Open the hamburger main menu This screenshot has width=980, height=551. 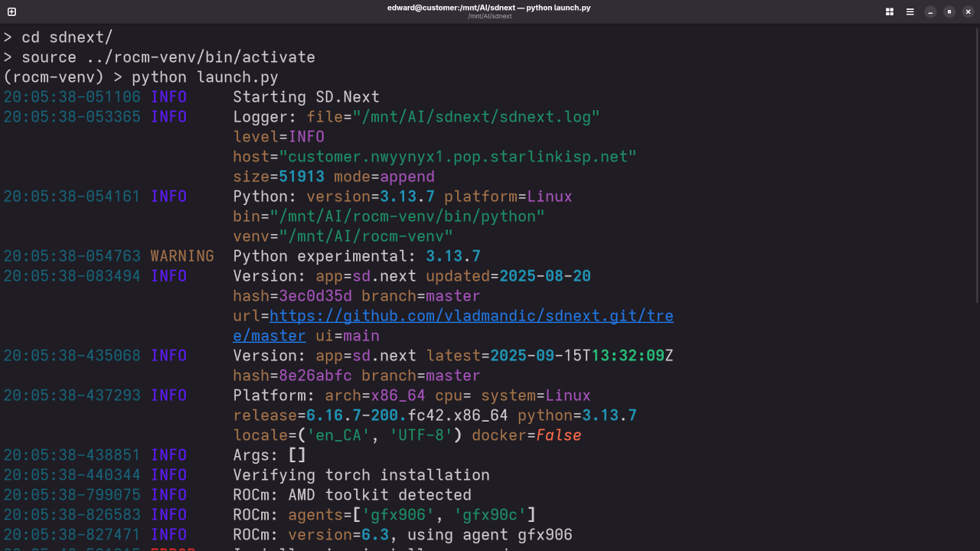(x=910, y=11)
